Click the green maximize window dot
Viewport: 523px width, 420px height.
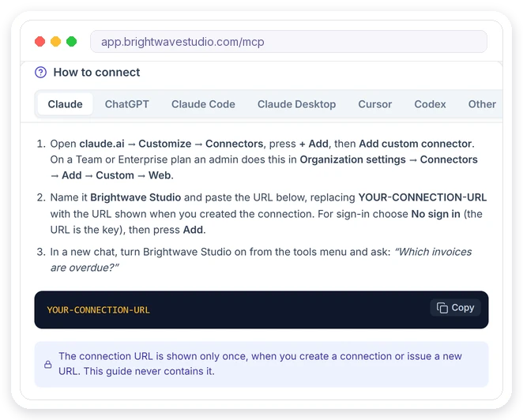coord(71,42)
